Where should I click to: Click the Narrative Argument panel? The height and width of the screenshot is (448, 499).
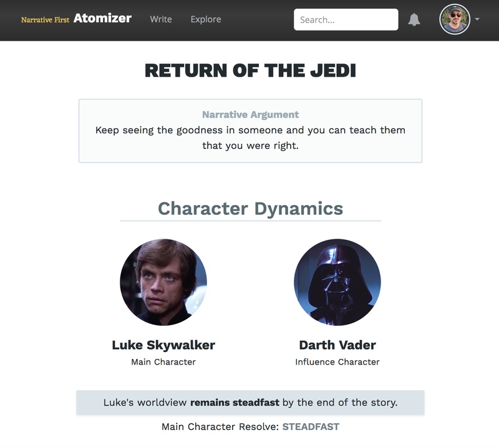[249, 129]
